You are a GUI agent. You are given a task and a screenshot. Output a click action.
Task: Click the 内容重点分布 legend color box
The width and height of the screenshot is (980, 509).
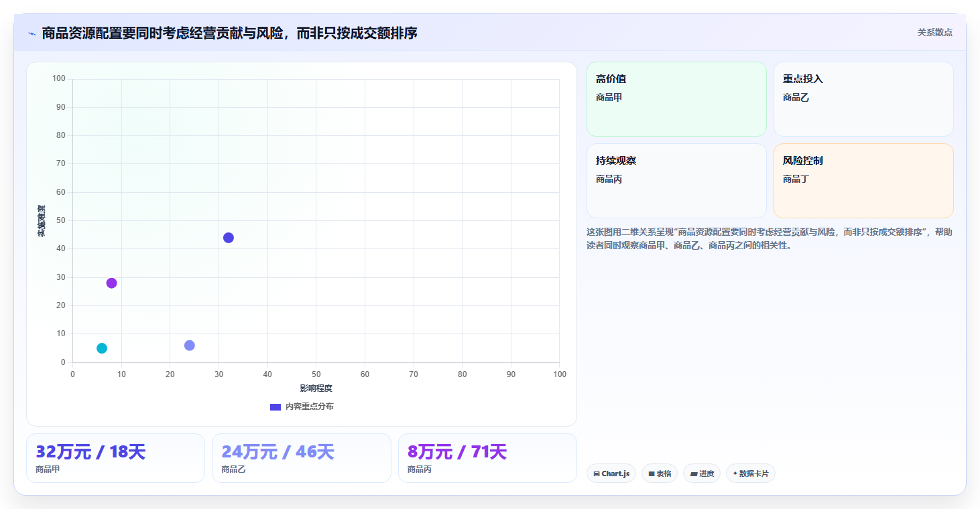tap(275, 407)
